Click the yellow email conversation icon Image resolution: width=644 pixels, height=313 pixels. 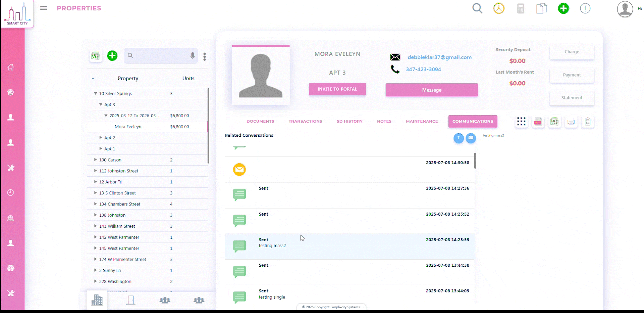click(x=239, y=170)
